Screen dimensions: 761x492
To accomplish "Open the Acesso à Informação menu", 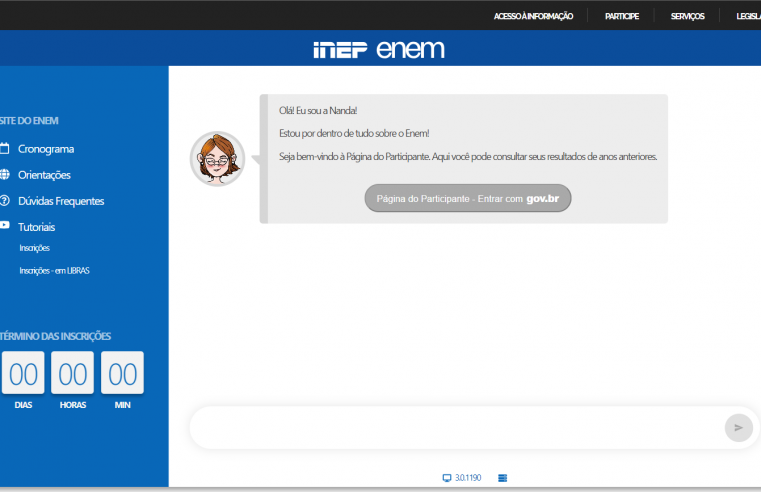I will (x=533, y=16).
